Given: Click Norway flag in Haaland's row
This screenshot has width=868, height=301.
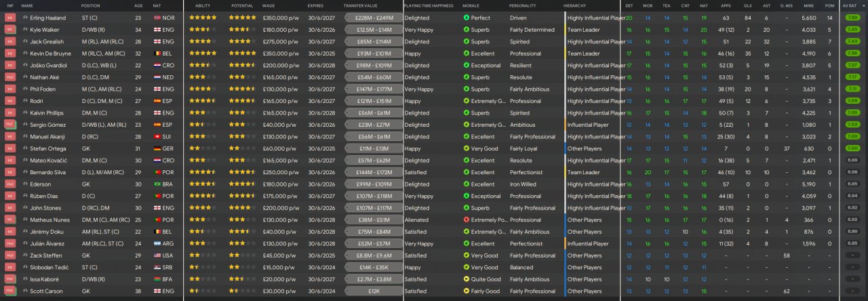Looking at the screenshot, I should 157,18.
